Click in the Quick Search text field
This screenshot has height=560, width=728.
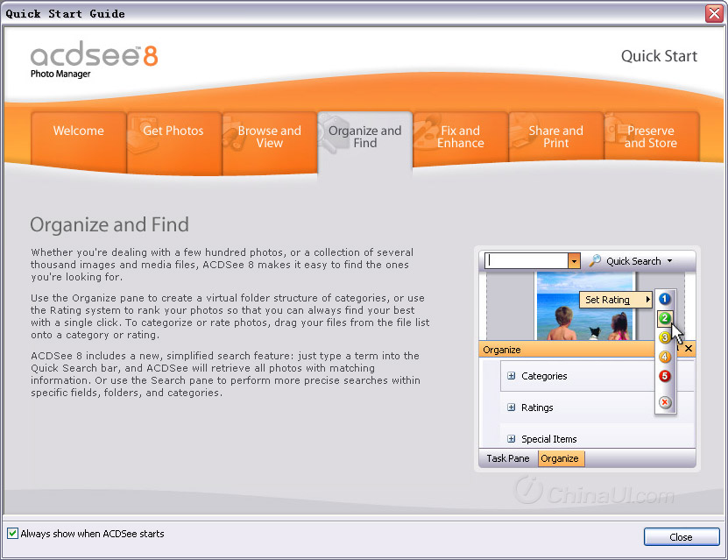(527, 261)
